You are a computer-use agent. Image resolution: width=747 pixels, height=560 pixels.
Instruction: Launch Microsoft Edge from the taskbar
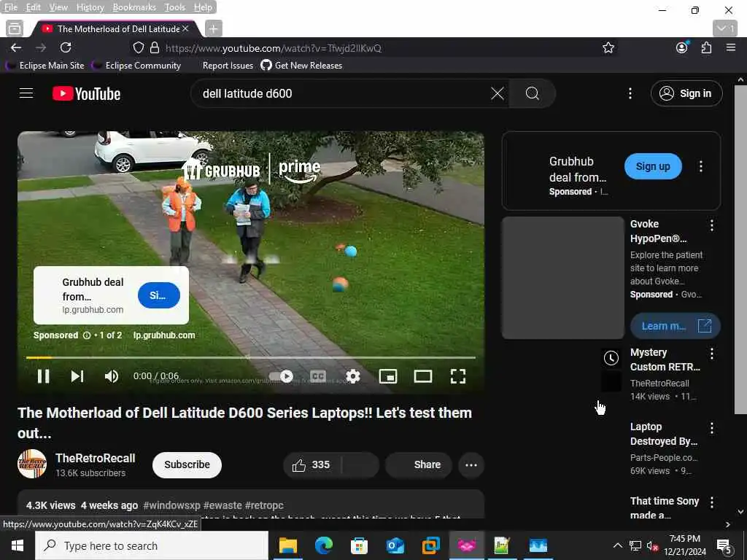click(323, 545)
